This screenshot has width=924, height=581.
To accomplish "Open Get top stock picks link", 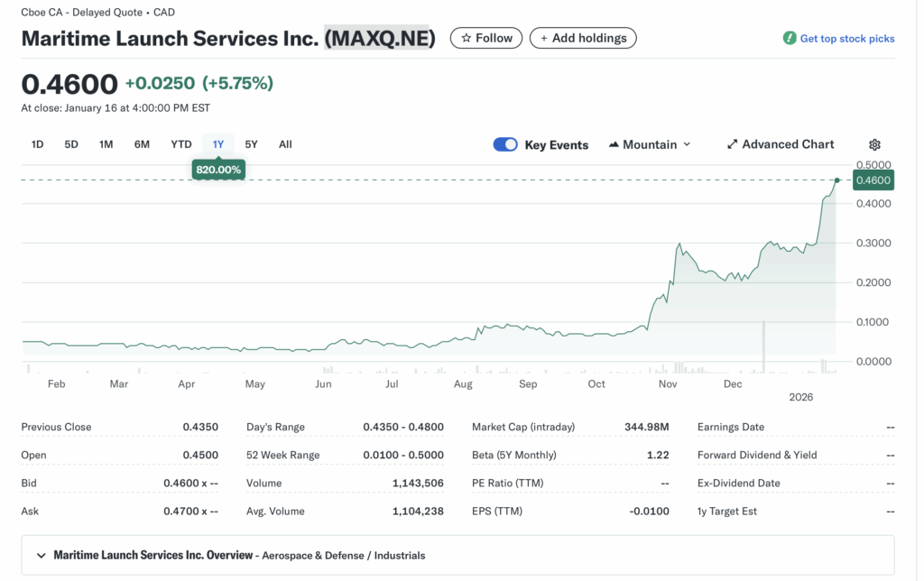I will coord(846,38).
